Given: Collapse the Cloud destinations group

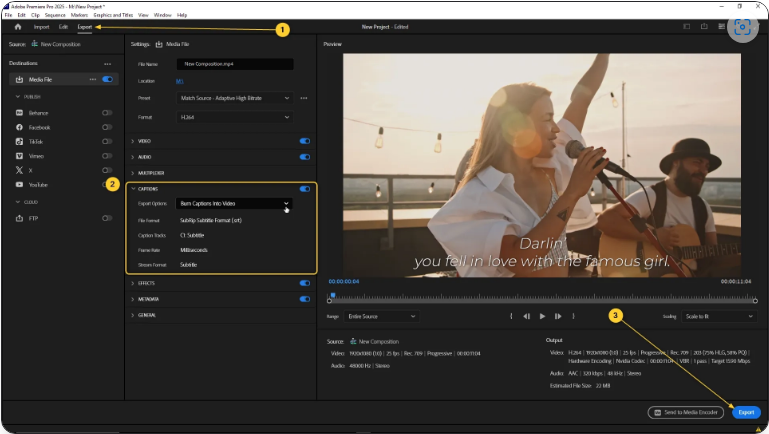Looking at the screenshot, I should (x=18, y=202).
